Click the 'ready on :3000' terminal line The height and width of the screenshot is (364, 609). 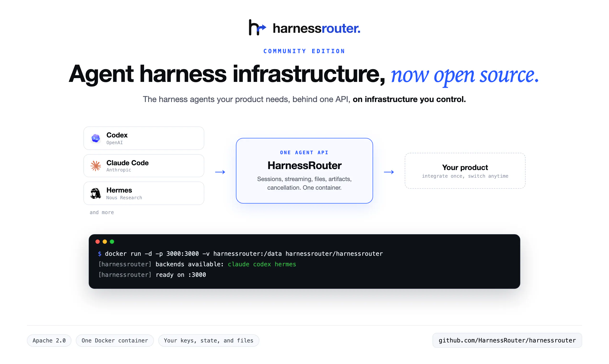[181, 275]
